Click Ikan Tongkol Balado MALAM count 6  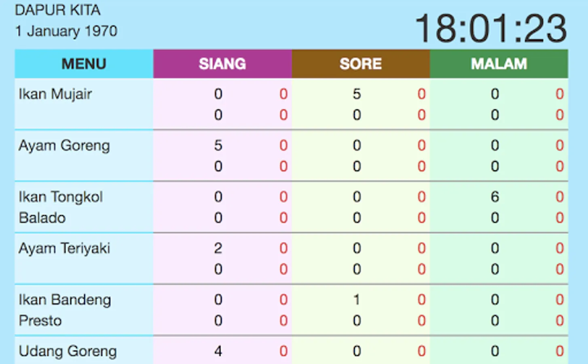[495, 197]
